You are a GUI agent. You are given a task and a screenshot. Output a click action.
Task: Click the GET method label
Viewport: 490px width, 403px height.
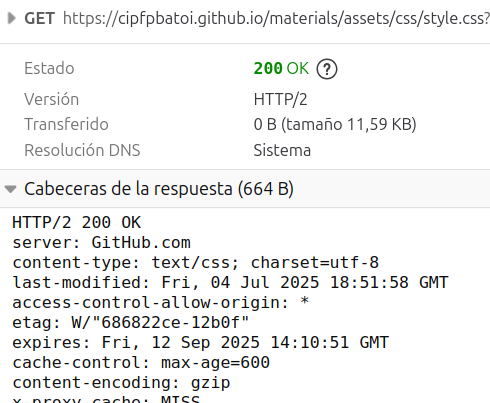pos(39,18)
